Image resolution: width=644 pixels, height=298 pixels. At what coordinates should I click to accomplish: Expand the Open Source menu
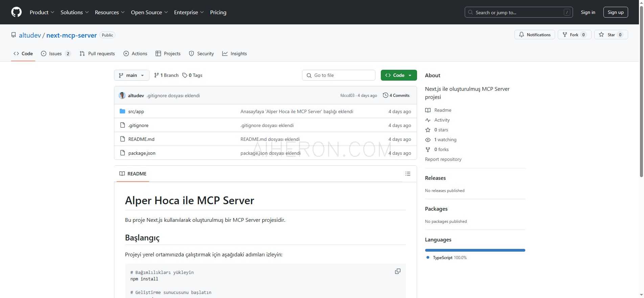pos(149,12)
